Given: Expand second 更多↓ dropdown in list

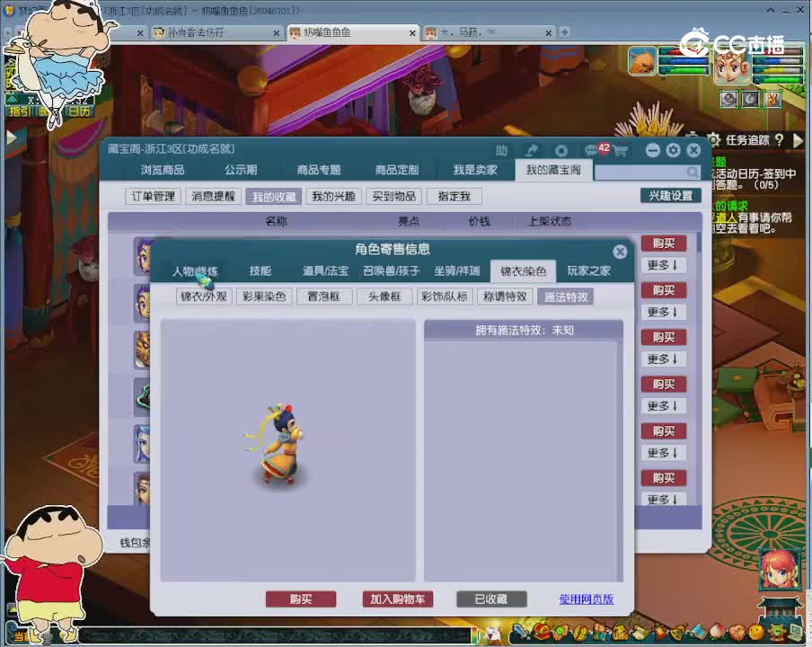Looking at the screenshot, I should pos(663,312).
